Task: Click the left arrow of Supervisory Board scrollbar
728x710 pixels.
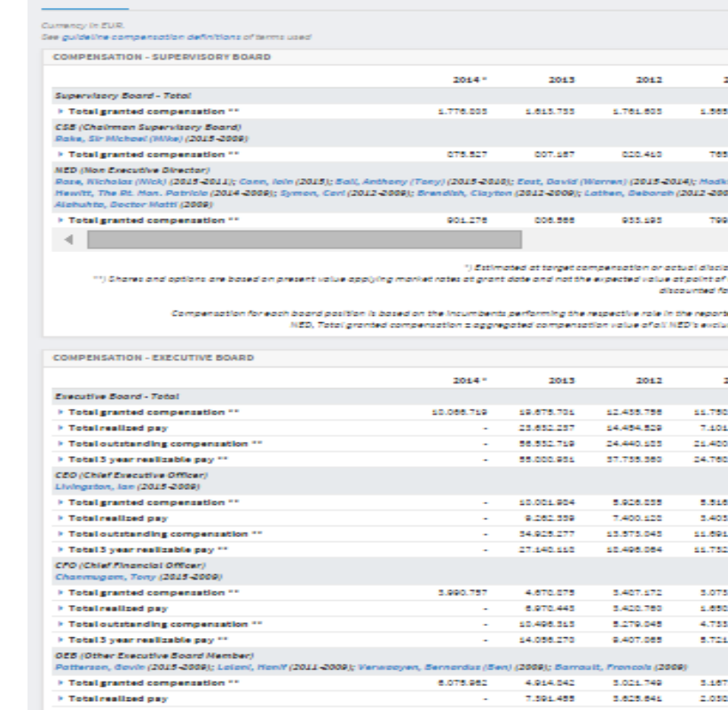Action: pos(69,240)
